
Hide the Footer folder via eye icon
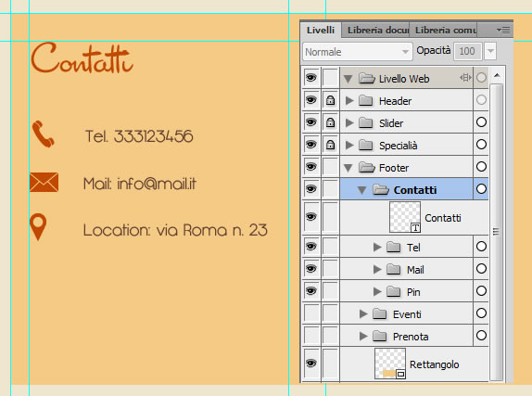click(x=311, y=167)
